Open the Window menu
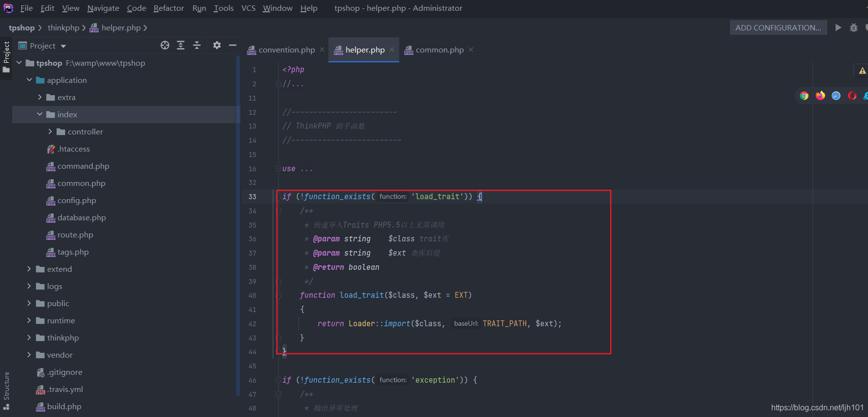 [277, 8]
